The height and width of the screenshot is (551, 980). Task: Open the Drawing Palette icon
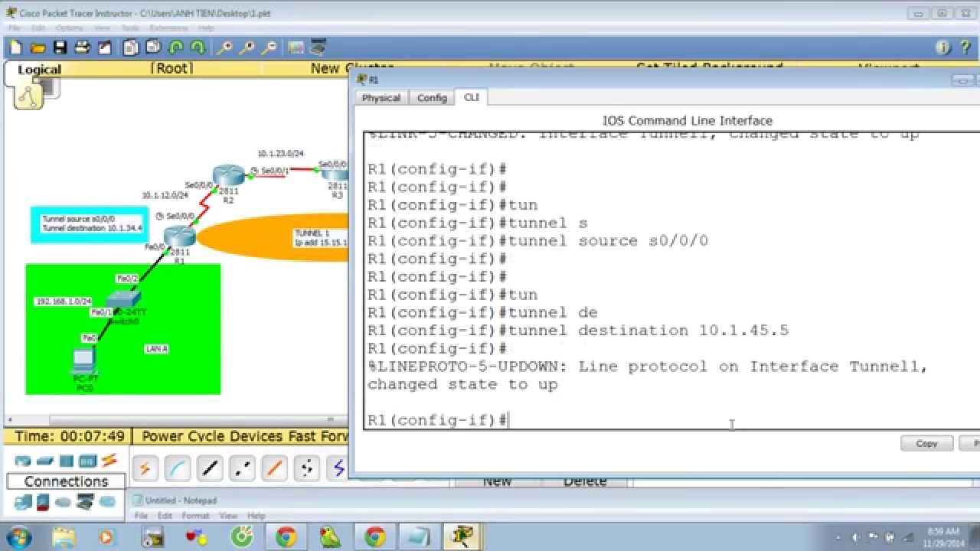(296, 47)
